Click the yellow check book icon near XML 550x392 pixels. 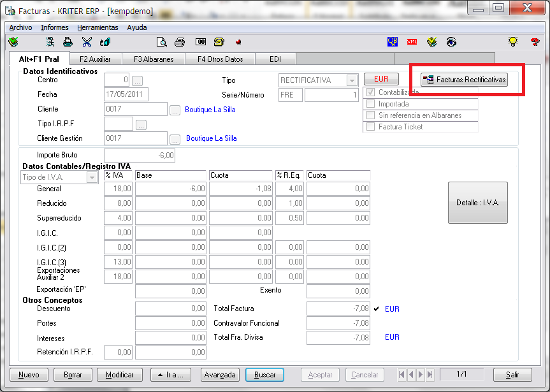pos(432,42)
